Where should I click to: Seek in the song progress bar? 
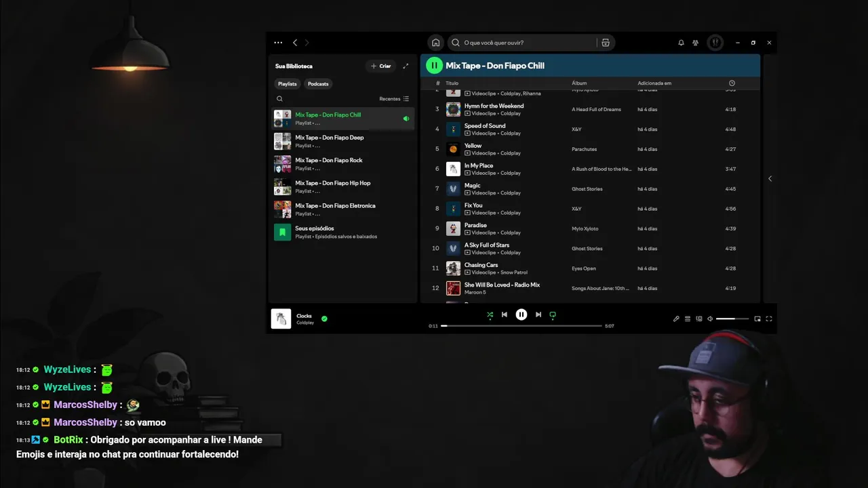coord(521,326)
